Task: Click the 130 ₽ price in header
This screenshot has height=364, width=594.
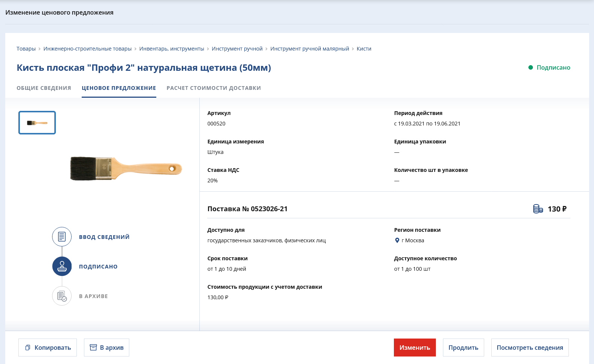Action: (557, 209)
